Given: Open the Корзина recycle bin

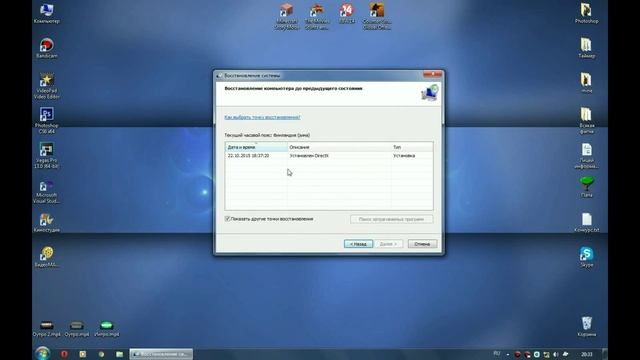Looking at the screenshot, I should pos(587,327).
